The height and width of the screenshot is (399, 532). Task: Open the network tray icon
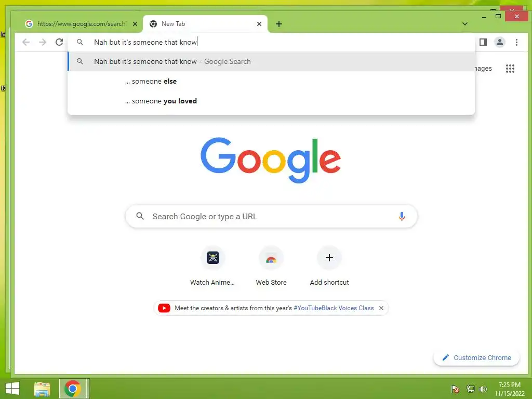point(471,389)
